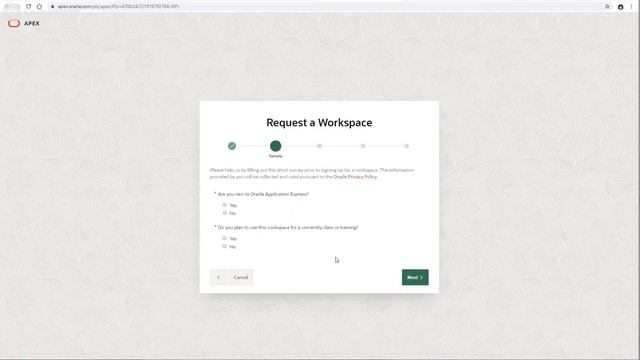The width and height of the screenshot is (640, 360).
Task: Click the fifth wizard step dot
Action: pyautogui.click(x=407, y=146)
